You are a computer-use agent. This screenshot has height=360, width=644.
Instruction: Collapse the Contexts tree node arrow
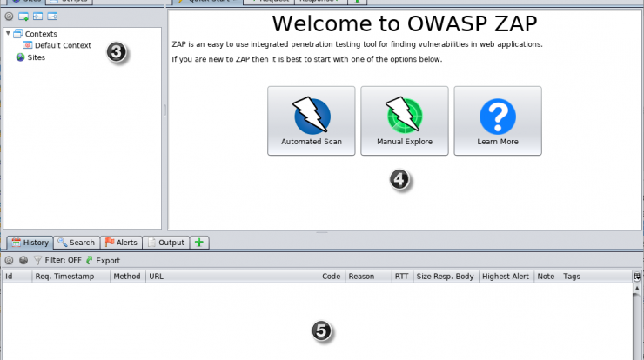pos(8,33)
